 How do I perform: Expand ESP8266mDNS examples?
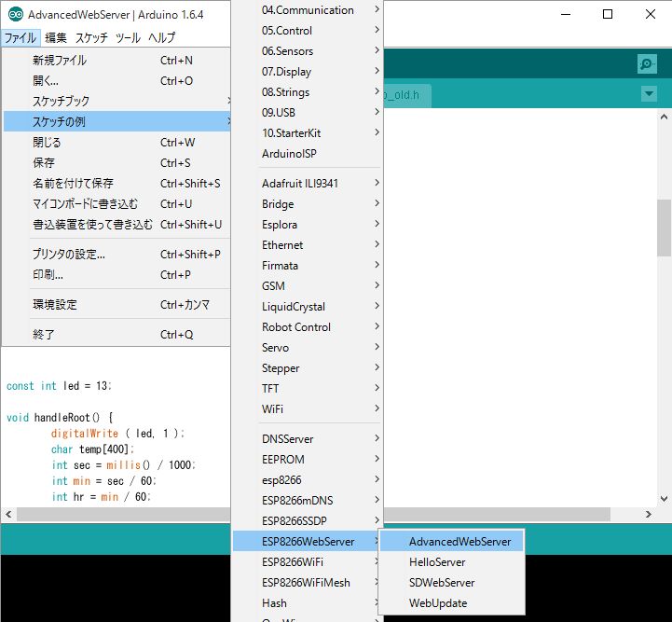(x=307, y=501)
